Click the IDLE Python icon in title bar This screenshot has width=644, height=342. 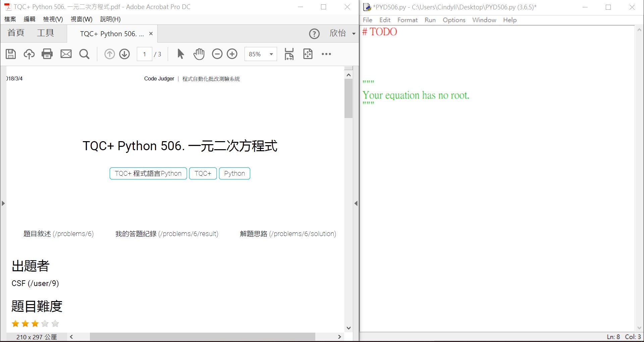click(367, 7)
